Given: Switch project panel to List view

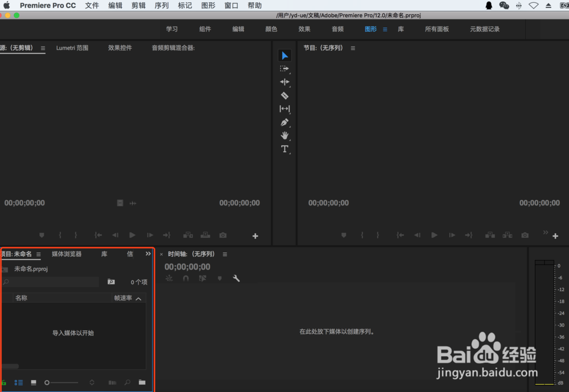Looking at the screenshot, I should [x=19, y=382].
